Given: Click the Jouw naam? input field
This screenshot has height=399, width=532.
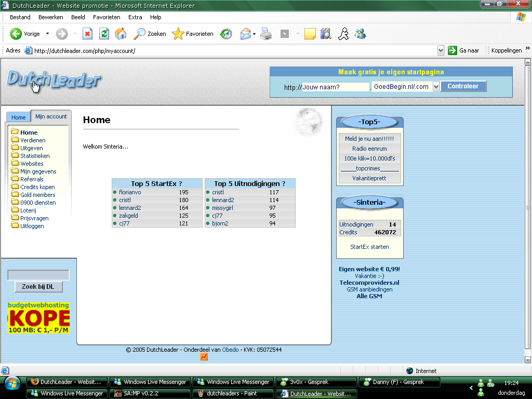Looking at the screenshot, I should (336, 87).
